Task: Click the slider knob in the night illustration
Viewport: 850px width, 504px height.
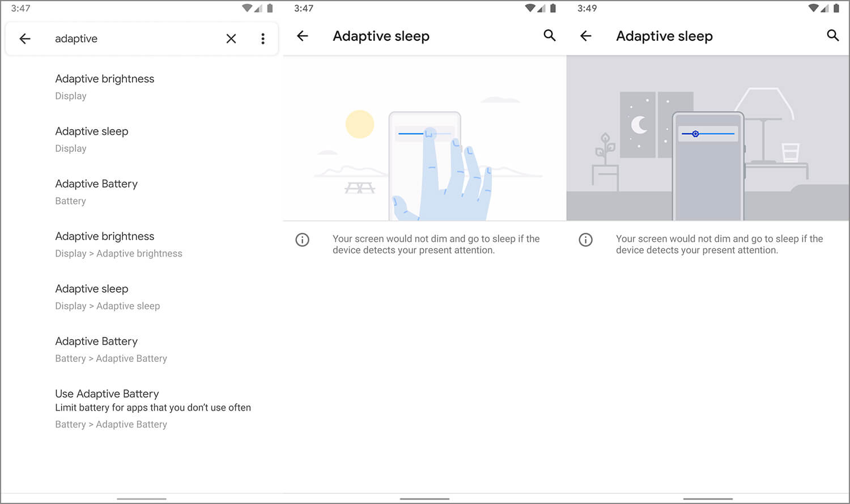Action: coord(695,134)
